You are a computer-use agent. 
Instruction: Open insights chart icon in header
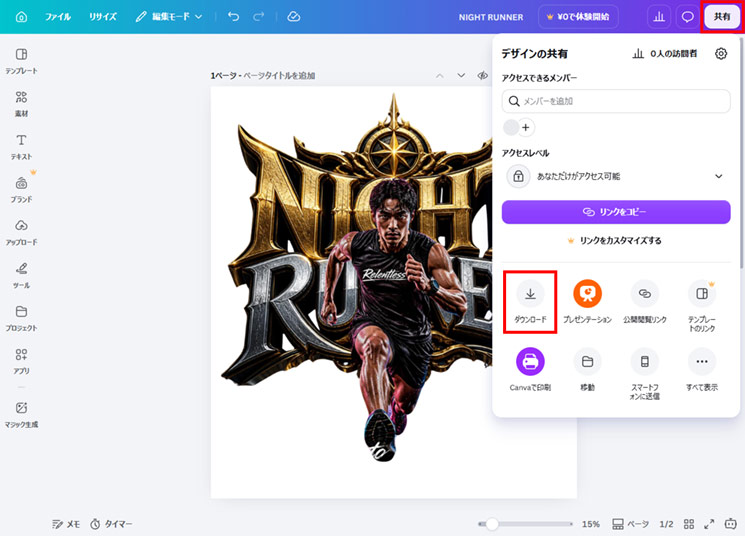(x=659, y=17)
